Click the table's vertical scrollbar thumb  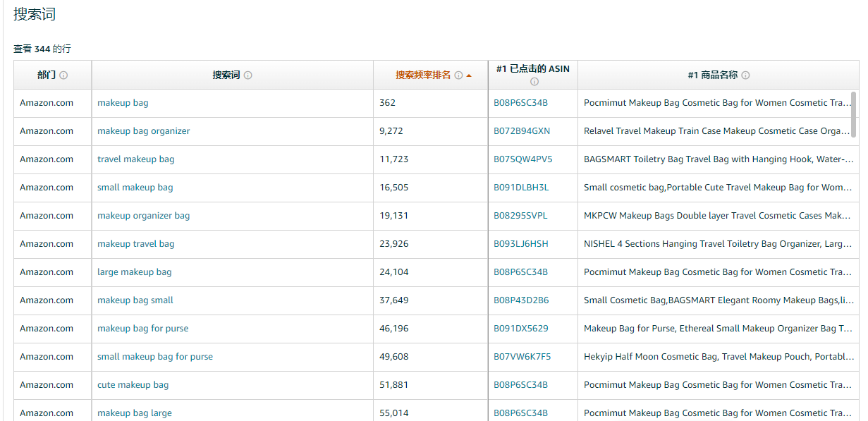coord(854,114)
